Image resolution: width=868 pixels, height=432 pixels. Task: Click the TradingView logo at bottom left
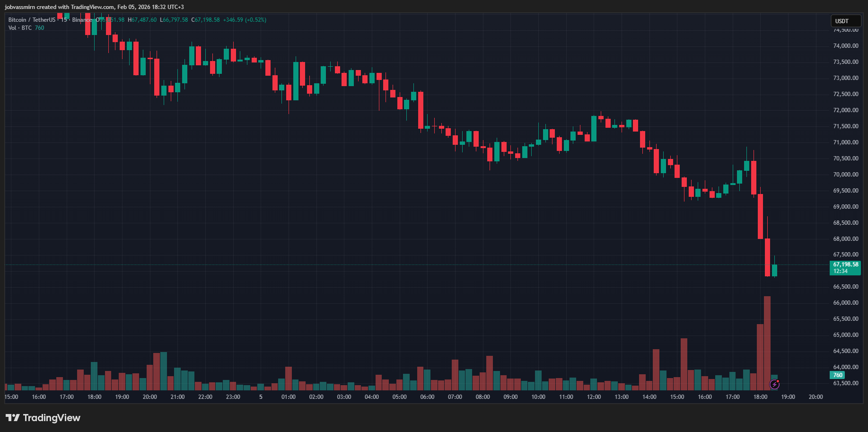43,418
